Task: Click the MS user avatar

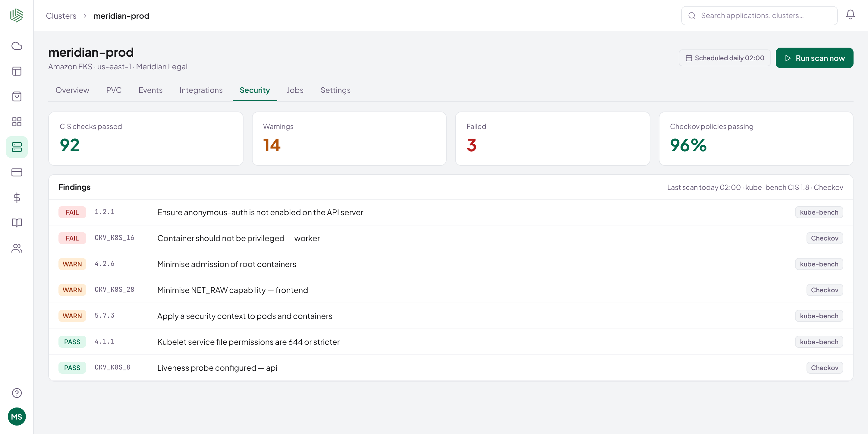Action: point(17,417)
